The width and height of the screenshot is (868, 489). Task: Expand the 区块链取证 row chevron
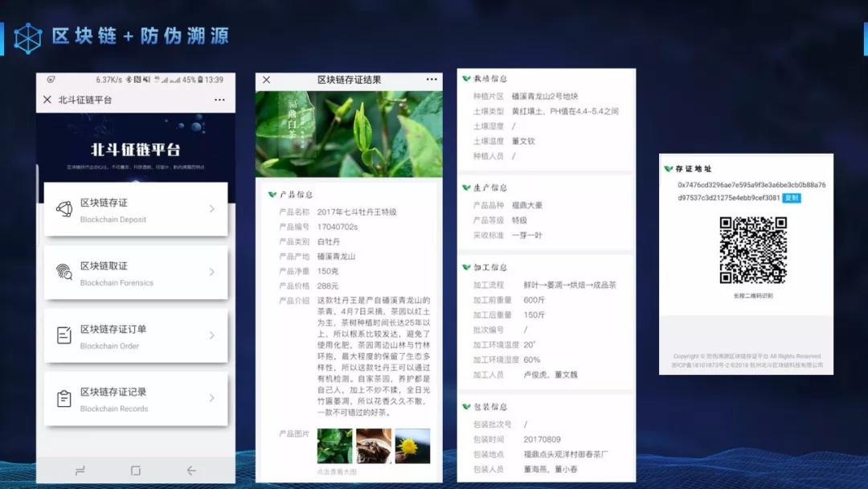[x=212, y=272]
